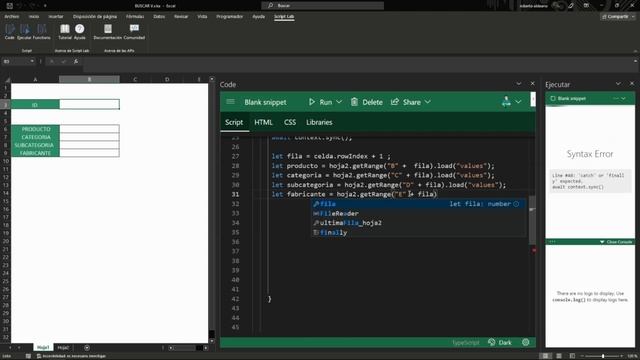This screenshot has height=360, width=640.
Task: Click the Close Console bar
Action: point(590,242)
